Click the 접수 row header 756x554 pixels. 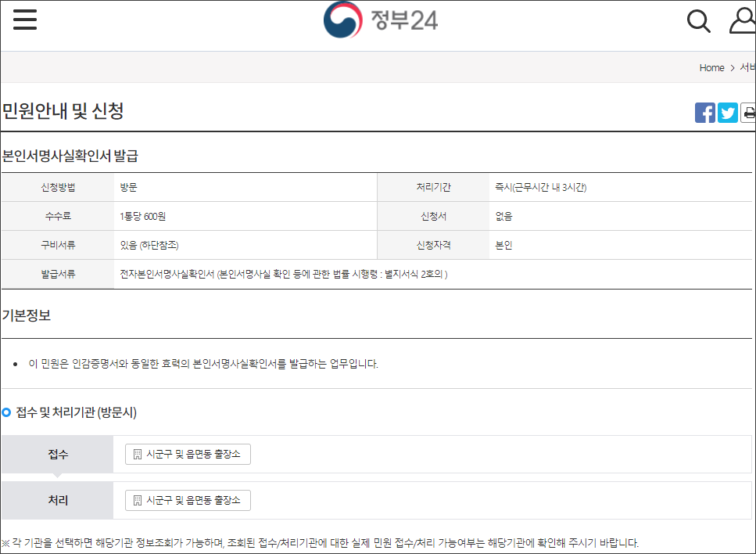58,454
